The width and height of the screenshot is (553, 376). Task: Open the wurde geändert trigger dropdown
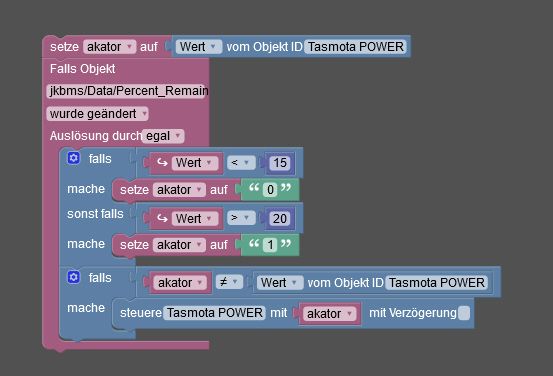point(97,114)
